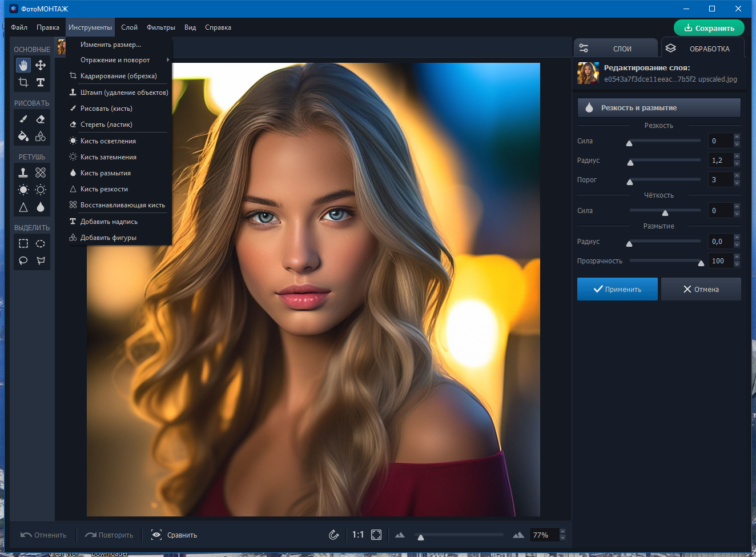Viewport: 756px width, 557px height.
Task: Click the Применить button
Action: click(x=617, y=289)
